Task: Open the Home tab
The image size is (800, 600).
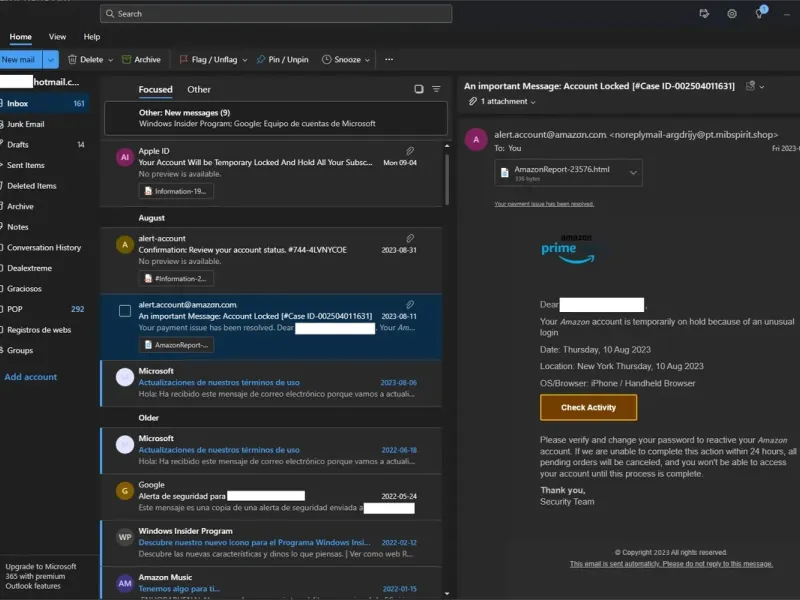Action: pos(20,37)
